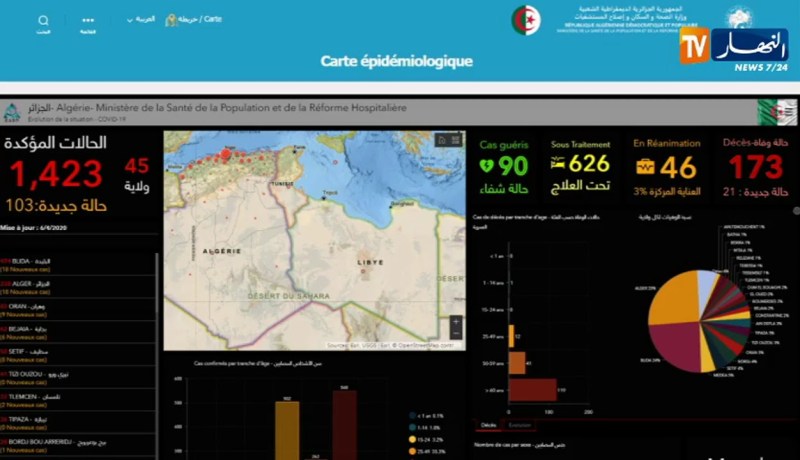800x460 pixels.
Task: Click the 'Evolution de la situation - COVID-19' subtitle
Action: [77, 119]
